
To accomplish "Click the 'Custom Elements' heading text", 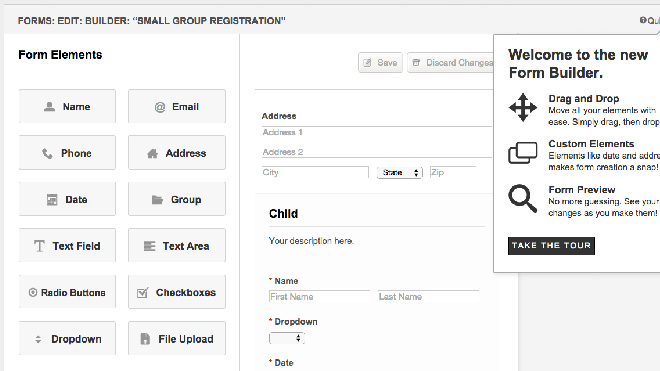I will coord(591,144).
